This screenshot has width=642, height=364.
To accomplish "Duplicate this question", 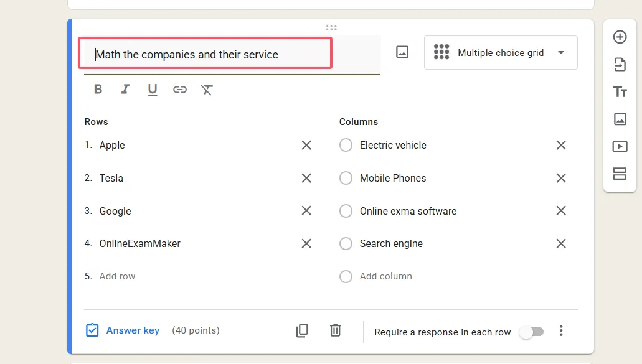I will 302,330.
